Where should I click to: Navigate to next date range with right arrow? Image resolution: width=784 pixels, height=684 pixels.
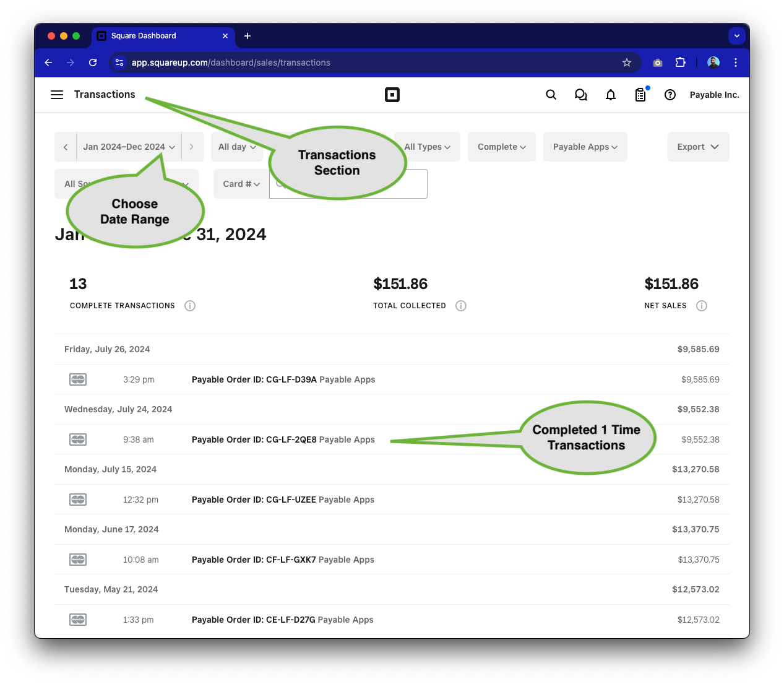pyautogui.click(x=192, y=147)
